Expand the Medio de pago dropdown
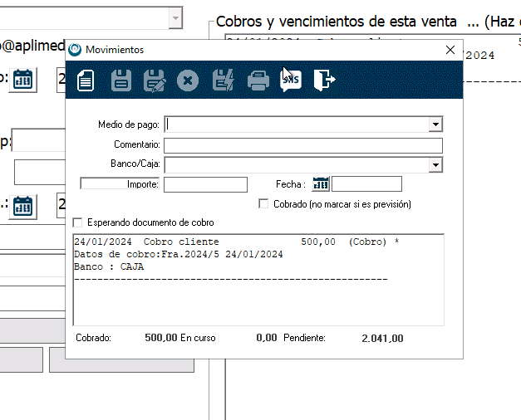The height and width of the screenshot is (420, 521). pos(435,125)
